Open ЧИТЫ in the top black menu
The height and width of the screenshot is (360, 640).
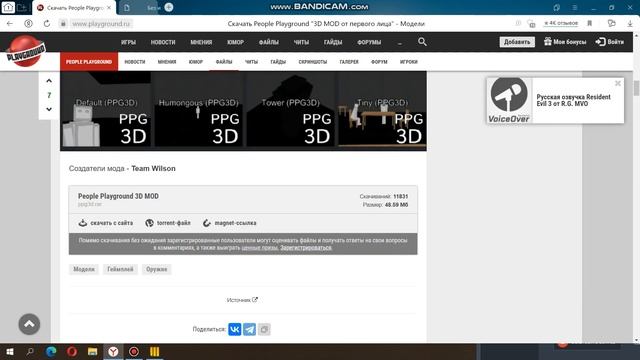coord(301,42)
